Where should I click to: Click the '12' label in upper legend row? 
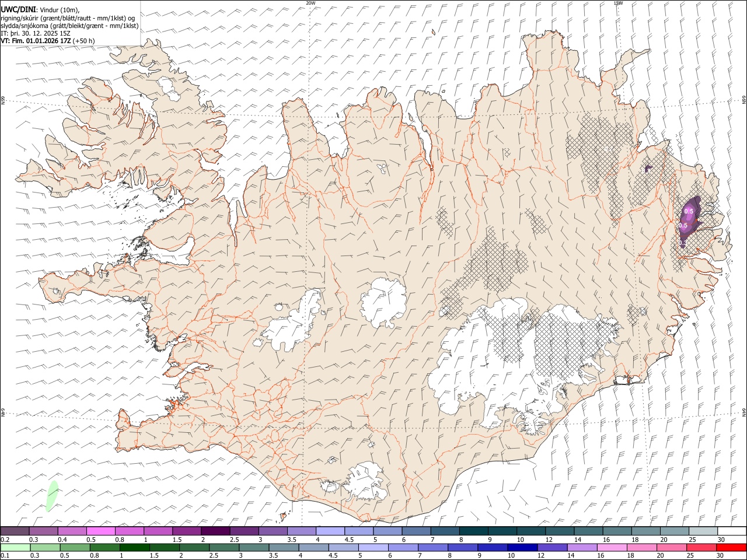549,540
